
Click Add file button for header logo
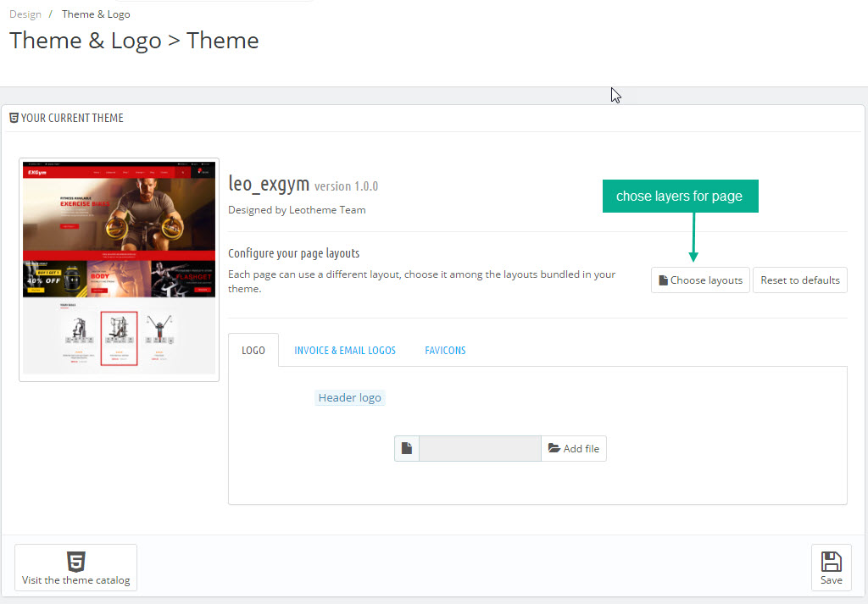(x=574, y=449)
